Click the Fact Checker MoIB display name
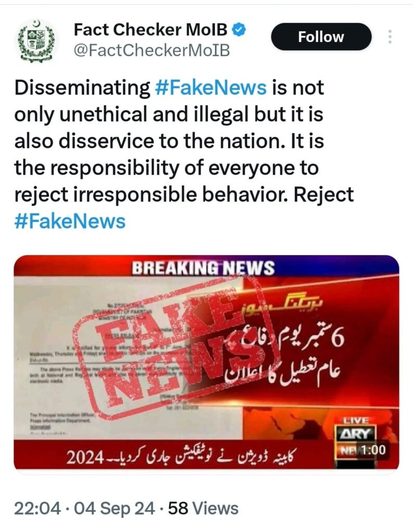This screenshot has width=413, height=532. pyautogui.click(x=150, y=30)
